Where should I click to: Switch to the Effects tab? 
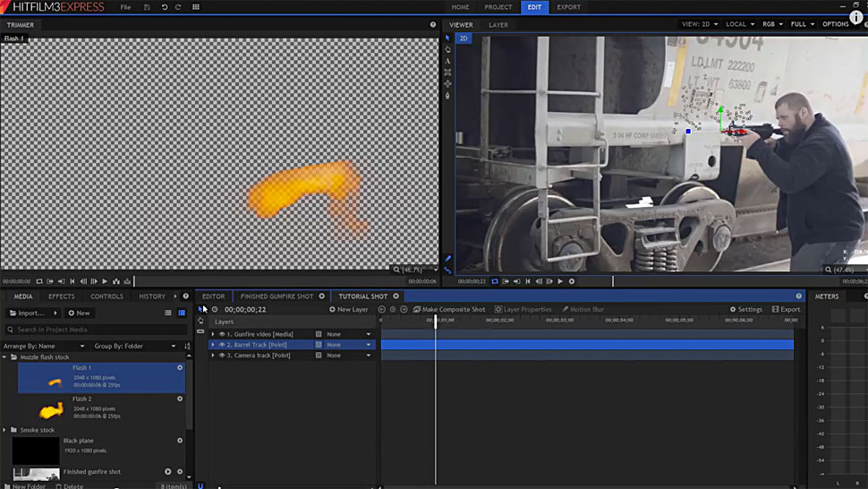[62, 296]
